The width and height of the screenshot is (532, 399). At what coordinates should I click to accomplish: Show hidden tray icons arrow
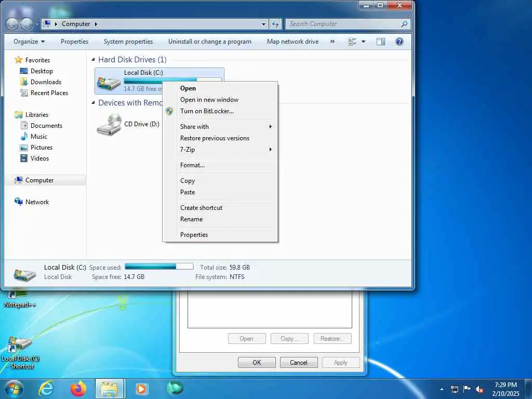point(442,389)
